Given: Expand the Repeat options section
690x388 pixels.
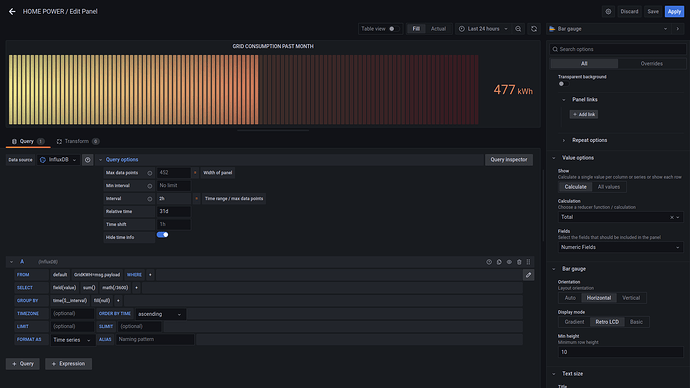Looking at the screenshot, I should pyautogui.click(x=589, y=140).
